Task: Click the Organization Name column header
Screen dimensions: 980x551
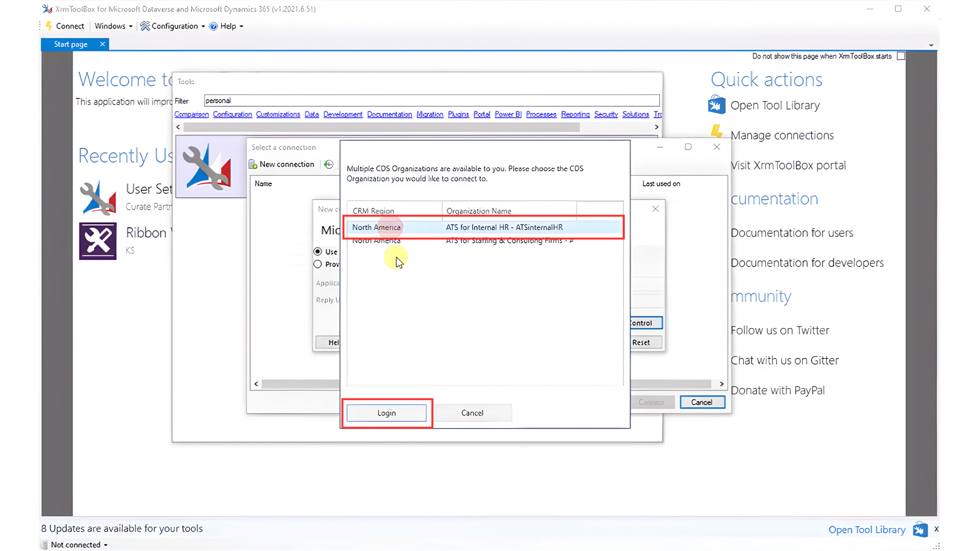Action: click(x=509, y=211)
